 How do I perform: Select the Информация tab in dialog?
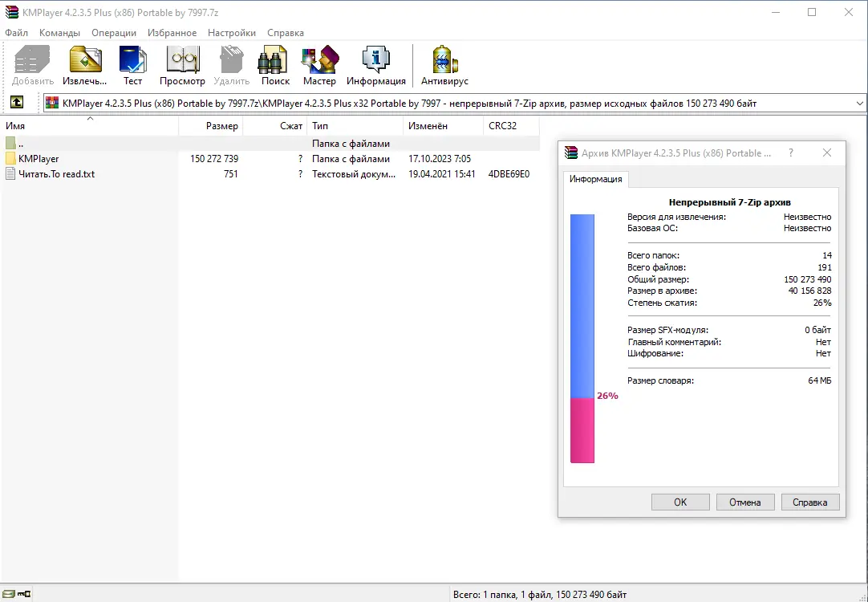595,179
